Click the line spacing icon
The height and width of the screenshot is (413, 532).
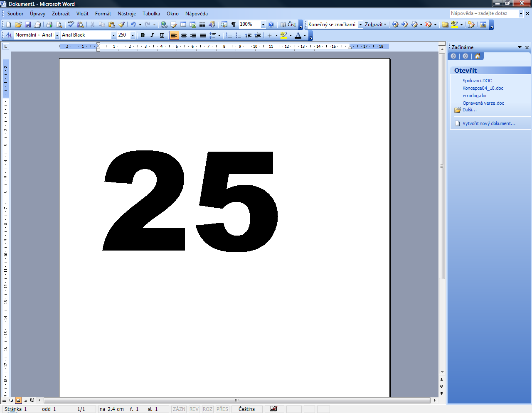(212, 35)
